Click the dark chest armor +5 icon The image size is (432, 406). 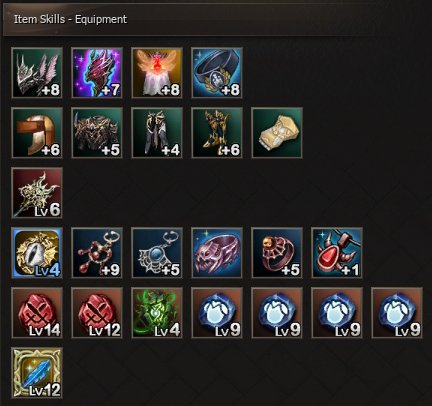97,133
